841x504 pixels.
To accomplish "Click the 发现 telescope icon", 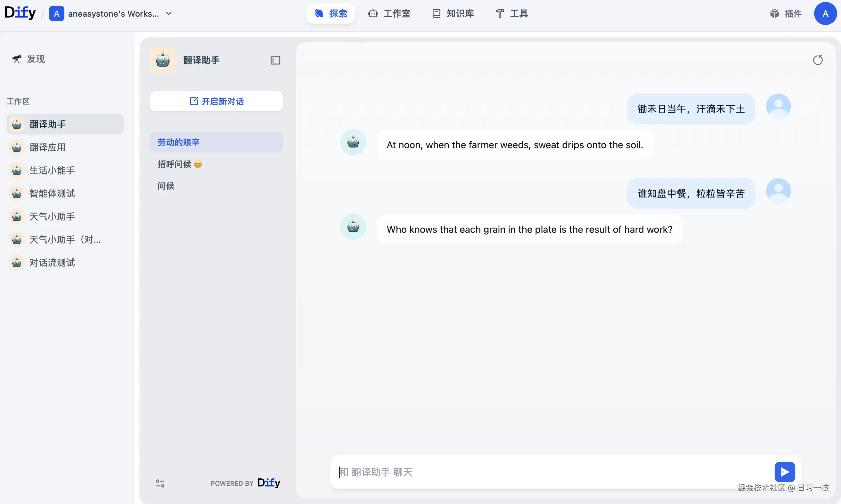I will coord(16,59).
